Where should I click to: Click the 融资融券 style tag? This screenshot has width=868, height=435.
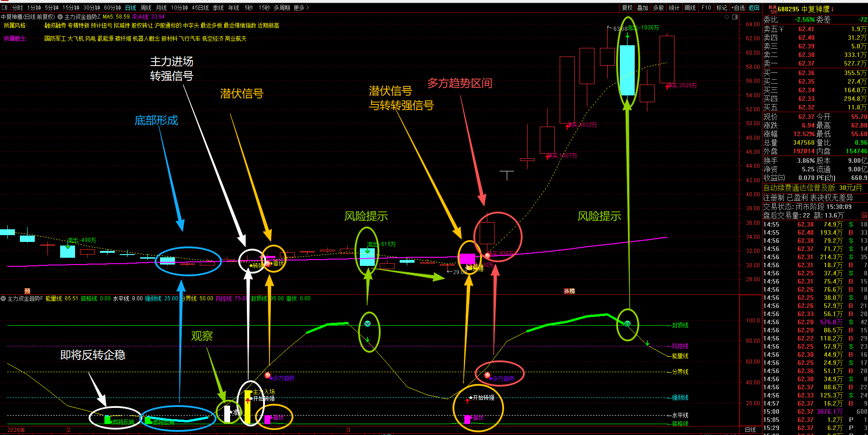pos(55,26)
